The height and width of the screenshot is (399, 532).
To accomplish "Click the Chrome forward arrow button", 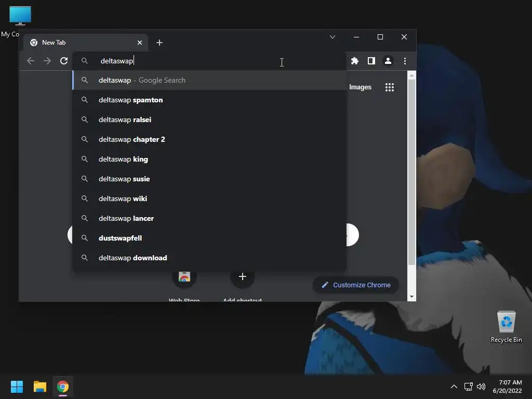I will (47, 61).
